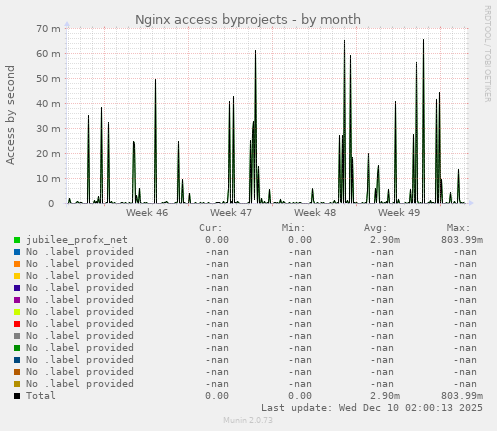The width and height of the screenshot is (497, 431).
Task: Click the 'jubilee_profx_net' legend label
Action: pyautogui.click(x=77, y=240)
